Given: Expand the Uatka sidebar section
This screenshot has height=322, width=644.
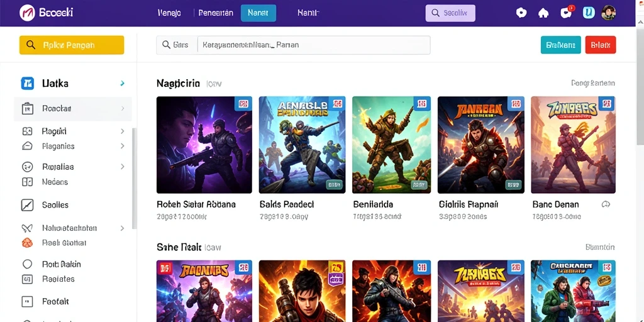Looking at the screenshot, I should (123, 84).
